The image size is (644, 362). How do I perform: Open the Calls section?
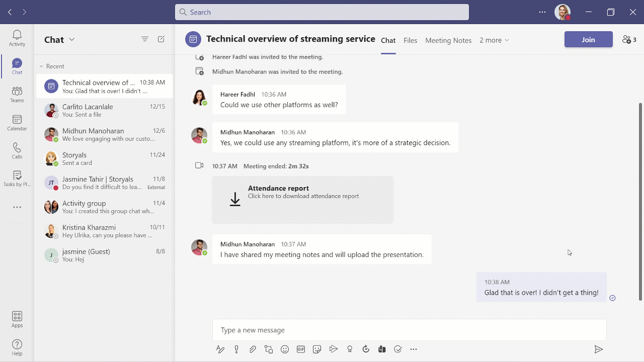point(17,150)
